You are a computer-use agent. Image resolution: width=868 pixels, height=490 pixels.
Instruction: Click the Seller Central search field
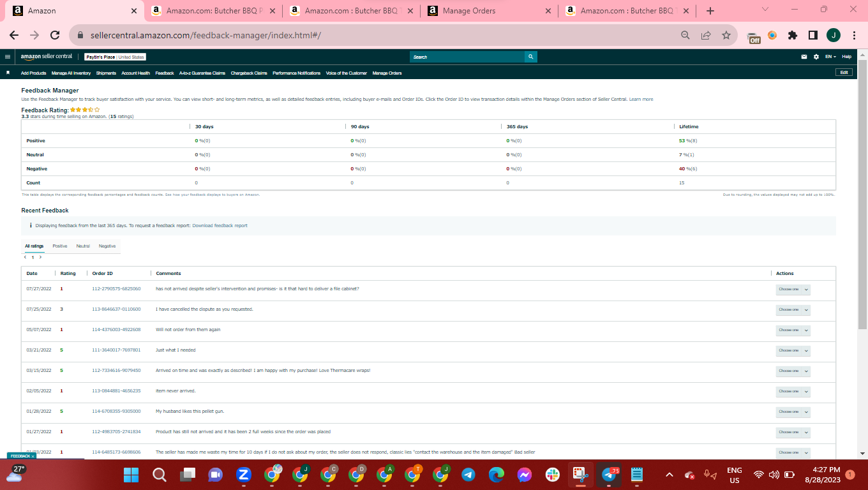tap(467, 57)
